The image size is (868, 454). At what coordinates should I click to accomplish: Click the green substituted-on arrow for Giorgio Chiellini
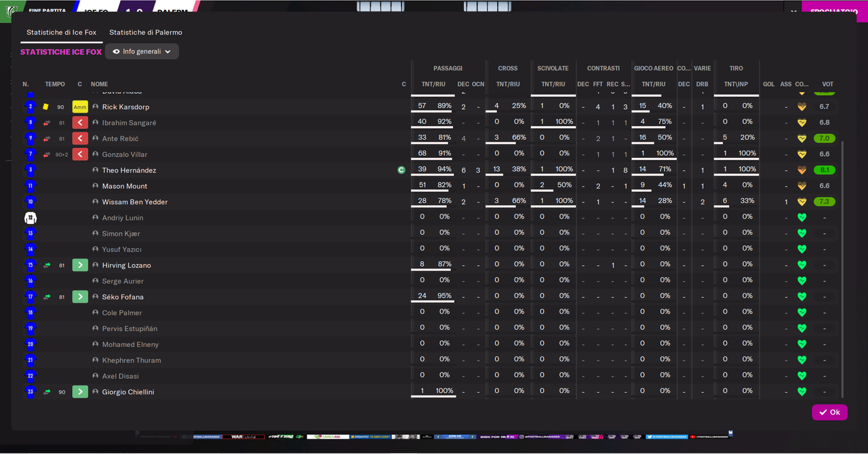point(80,392)
